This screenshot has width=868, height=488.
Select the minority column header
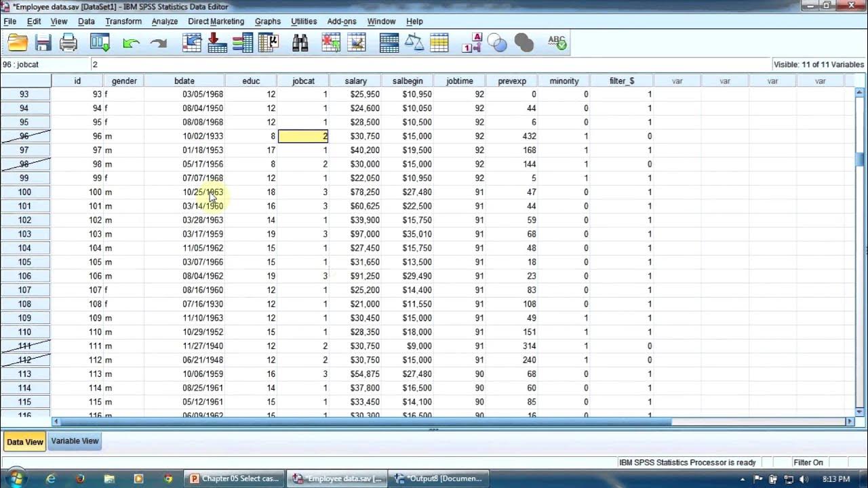pos(564,81)
